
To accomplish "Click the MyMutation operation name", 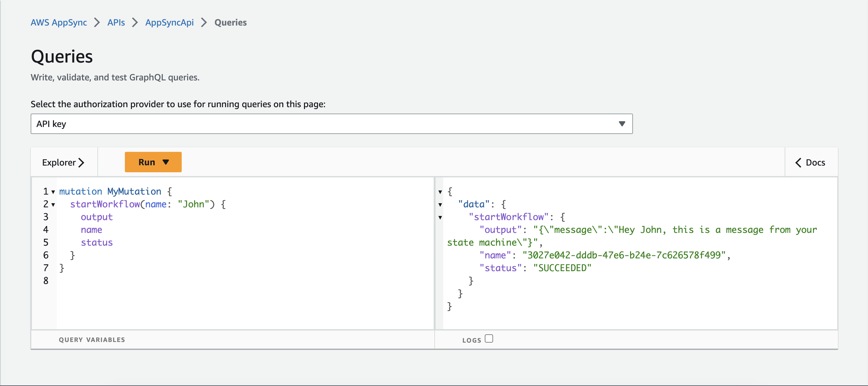I will [x=134, y=191].
